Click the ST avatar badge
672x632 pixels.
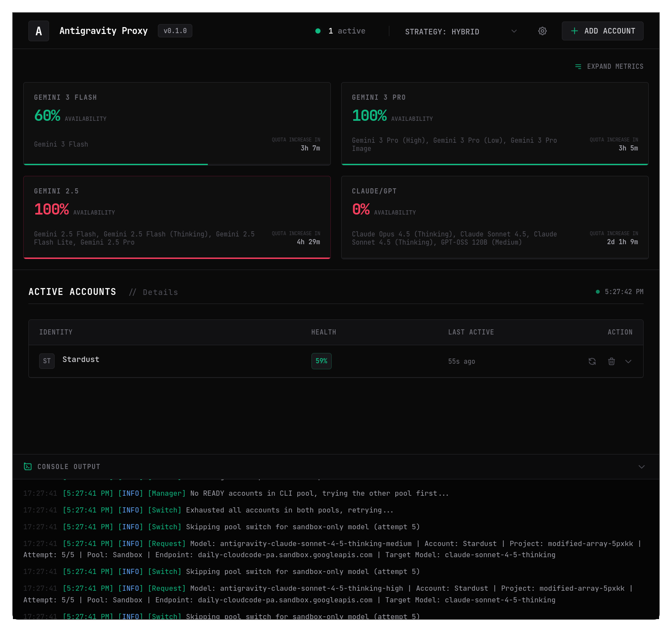tap(47, 361)
